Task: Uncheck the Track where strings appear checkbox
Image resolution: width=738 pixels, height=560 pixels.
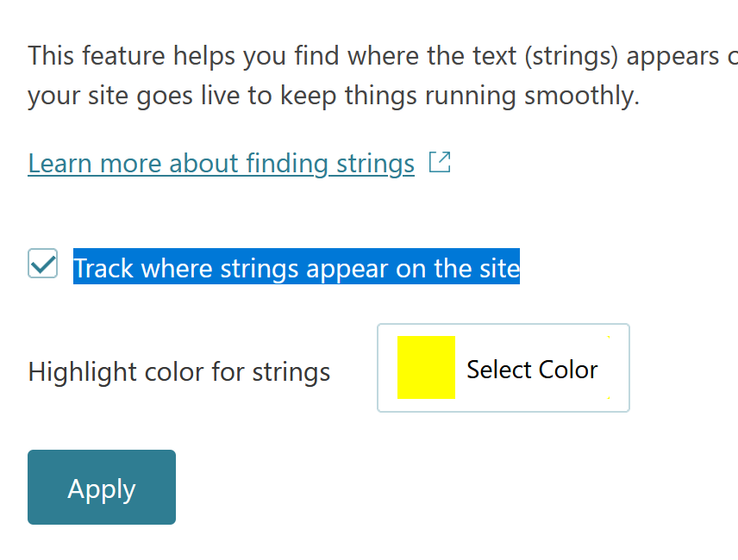Action: 42,264
